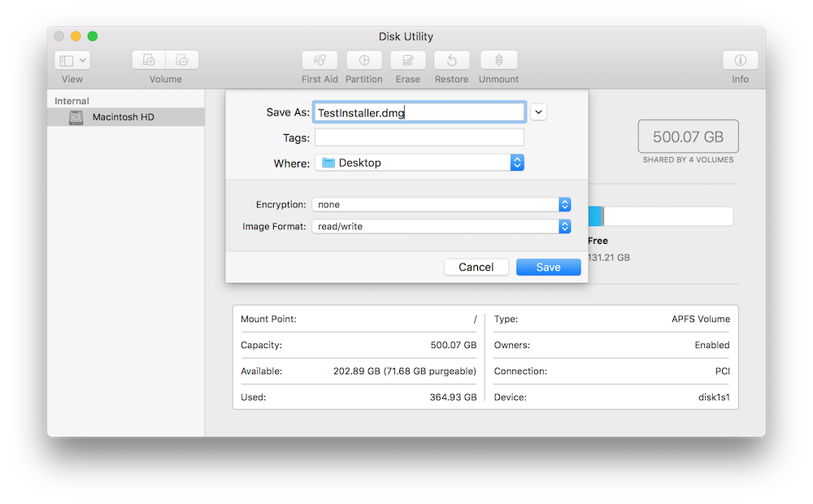Click the add volume icon

pos(149,60)
